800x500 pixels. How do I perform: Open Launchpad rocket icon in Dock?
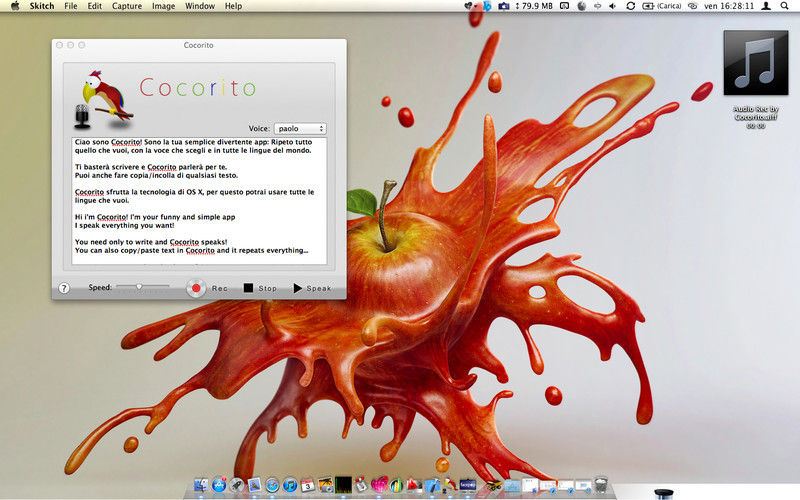[237, 485]
